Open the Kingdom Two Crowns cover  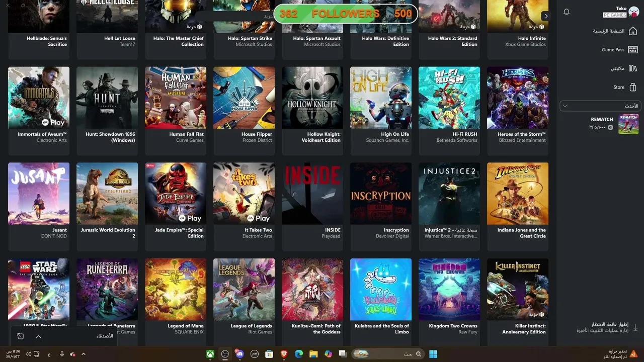click(449, 289)
